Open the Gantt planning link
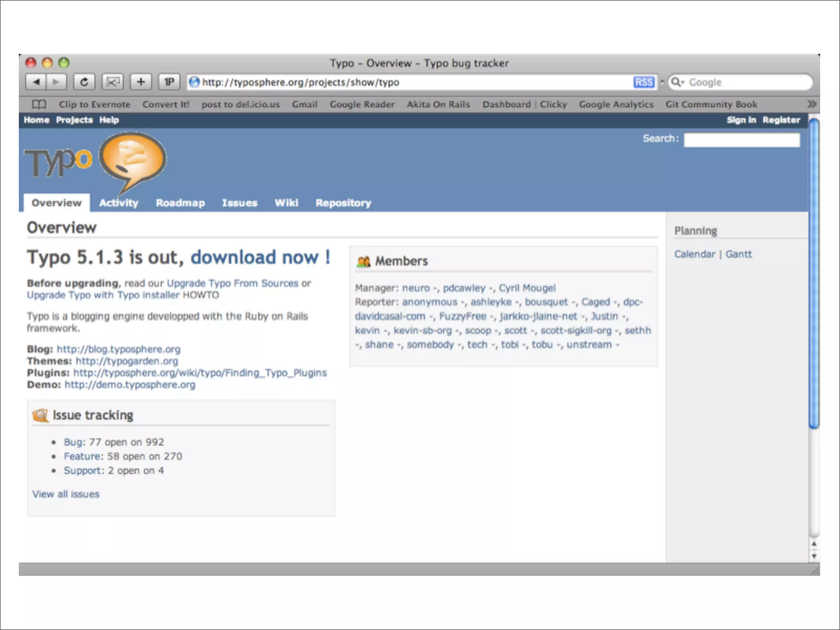The height and width of the screenshot is (630, 840). click(x=739, y=254)
